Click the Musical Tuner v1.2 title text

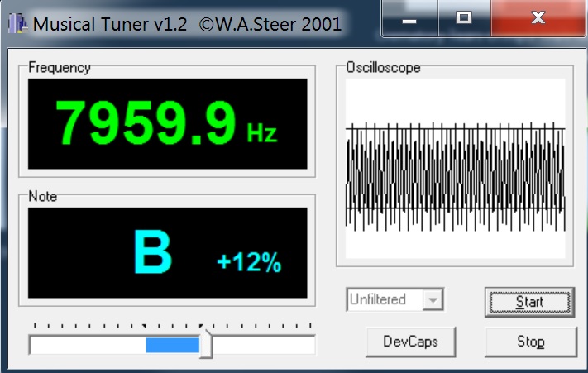pyautogui.click(x=187, y=24)
